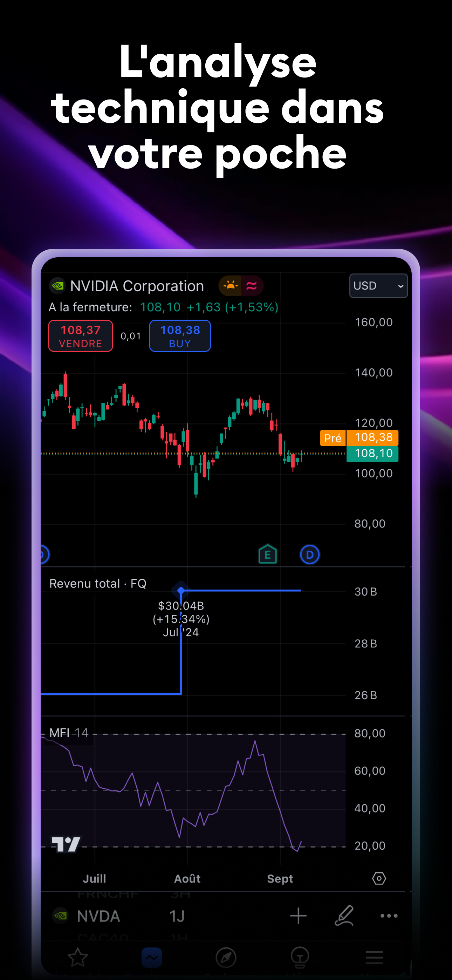Open the green E earnings marker
452x980 pixels.
pos(267,555)
